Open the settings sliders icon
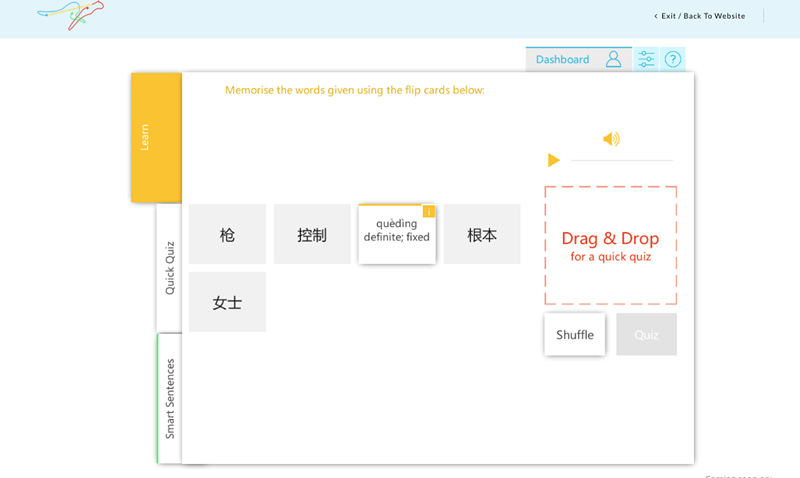Image resolution: width=800 pixels, height=478 pixels. [646, 59]
